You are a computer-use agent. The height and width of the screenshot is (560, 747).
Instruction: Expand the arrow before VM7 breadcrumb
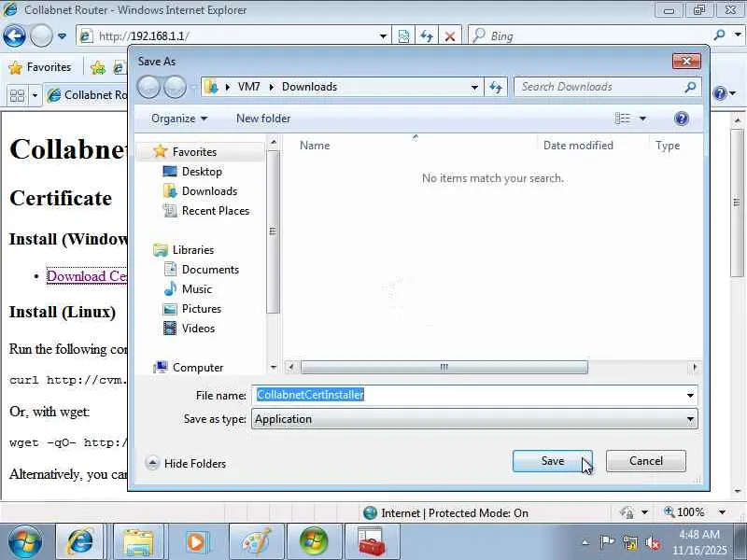228,87
